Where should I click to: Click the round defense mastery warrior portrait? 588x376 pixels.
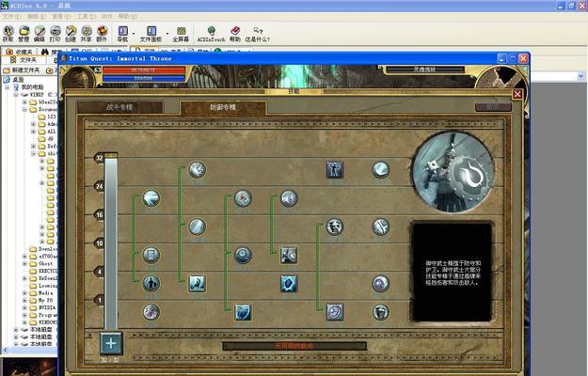(453, 172)
